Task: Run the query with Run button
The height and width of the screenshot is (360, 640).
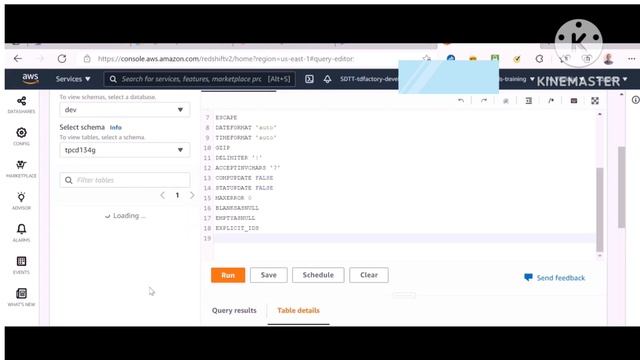Action: 228,275
